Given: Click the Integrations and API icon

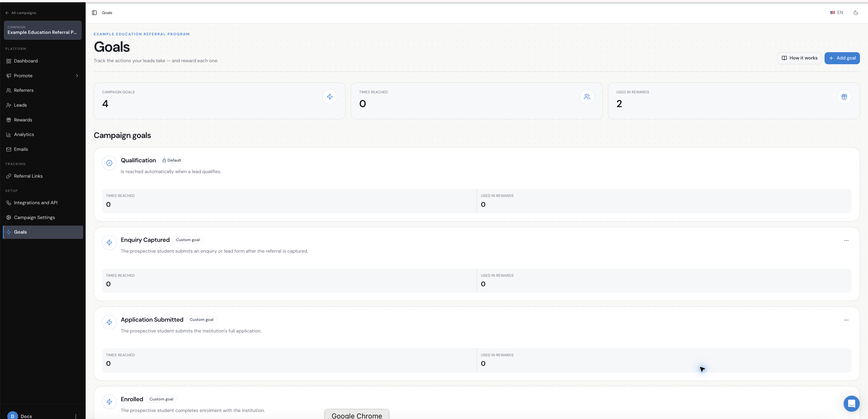Looking at the screenshot, I should 9,203.
